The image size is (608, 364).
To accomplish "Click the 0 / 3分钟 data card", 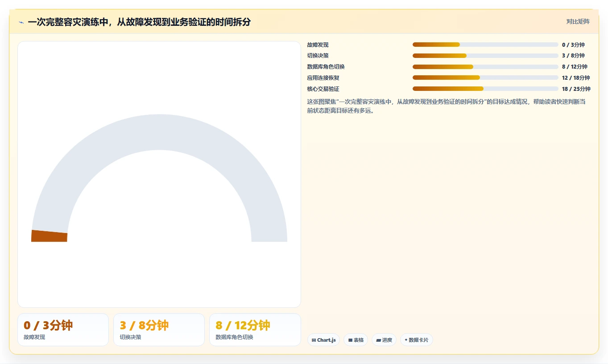I will pyautogui.click(x=63, y=330).
